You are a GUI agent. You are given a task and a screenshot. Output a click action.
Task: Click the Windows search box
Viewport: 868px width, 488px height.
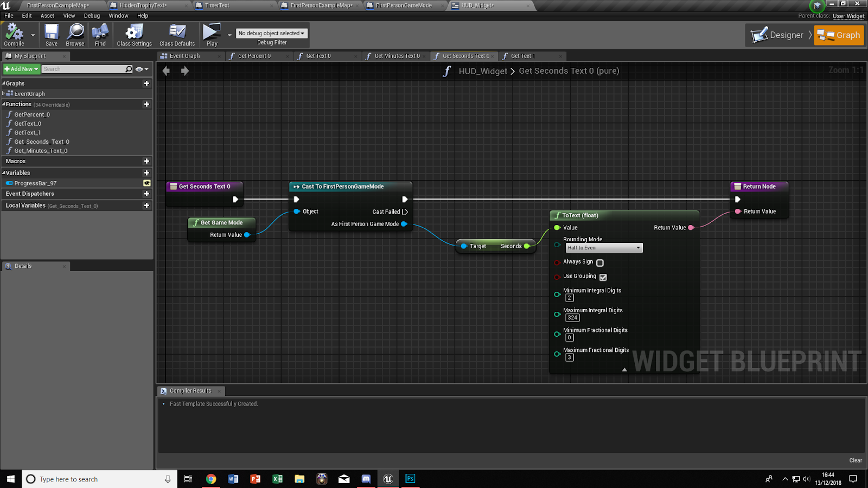coord(100,479)
